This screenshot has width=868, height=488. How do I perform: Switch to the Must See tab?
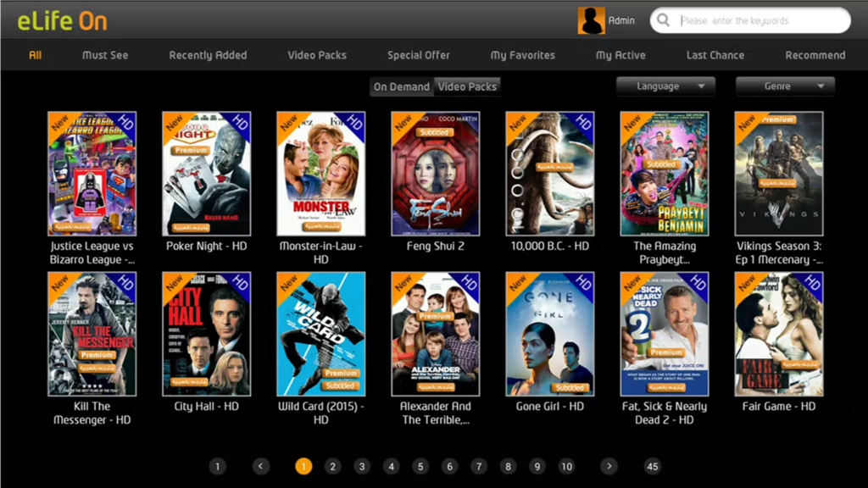coord(104,55)
